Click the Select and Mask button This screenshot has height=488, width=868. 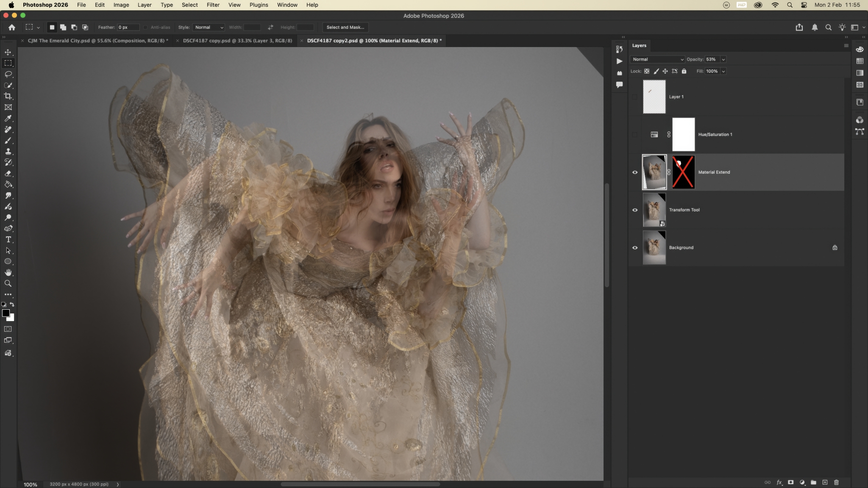[x=345, y=27]
